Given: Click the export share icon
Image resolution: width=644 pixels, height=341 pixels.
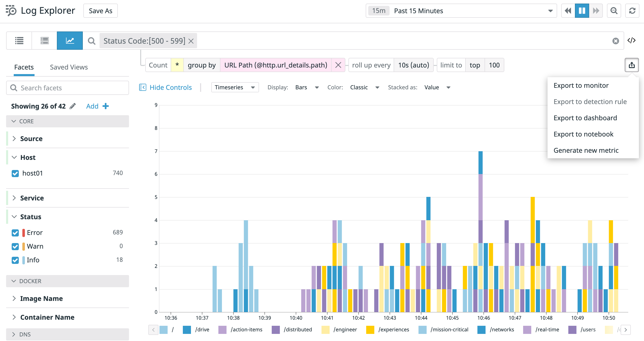Looking at the screenshot, I should click(632, 65).
